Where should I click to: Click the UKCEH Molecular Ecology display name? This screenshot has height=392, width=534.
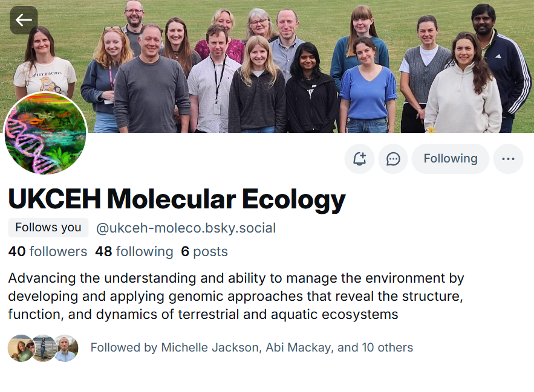click(177, 199)
